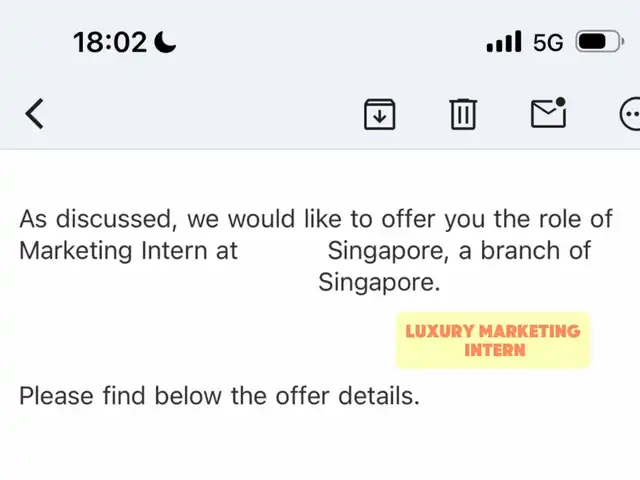Tap the final "Singapore." word in the paragraph
The height and width of the screenshot is (480, 640).
click(x=379, y=282)
